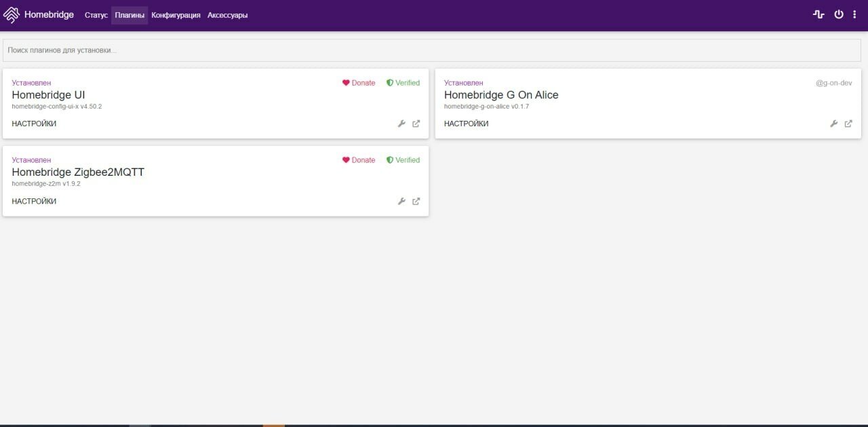
Task: Click the Homebridge UI plugin title
Action: point(48,95)
